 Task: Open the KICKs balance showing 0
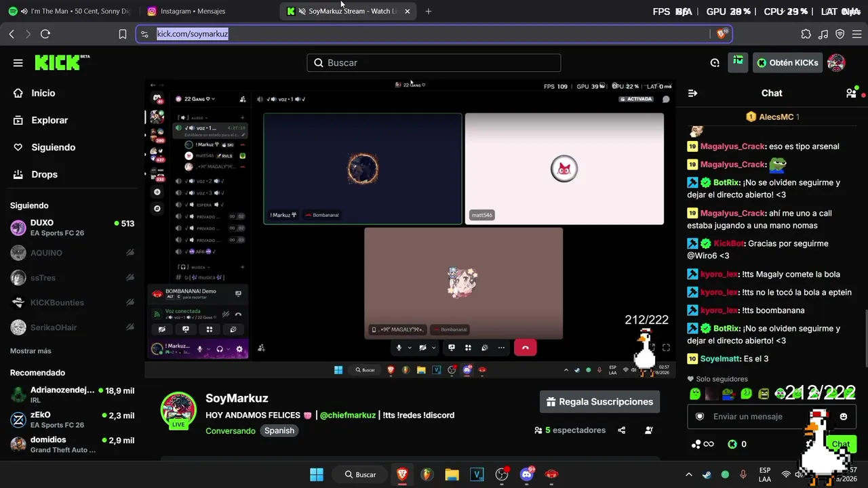737,444
